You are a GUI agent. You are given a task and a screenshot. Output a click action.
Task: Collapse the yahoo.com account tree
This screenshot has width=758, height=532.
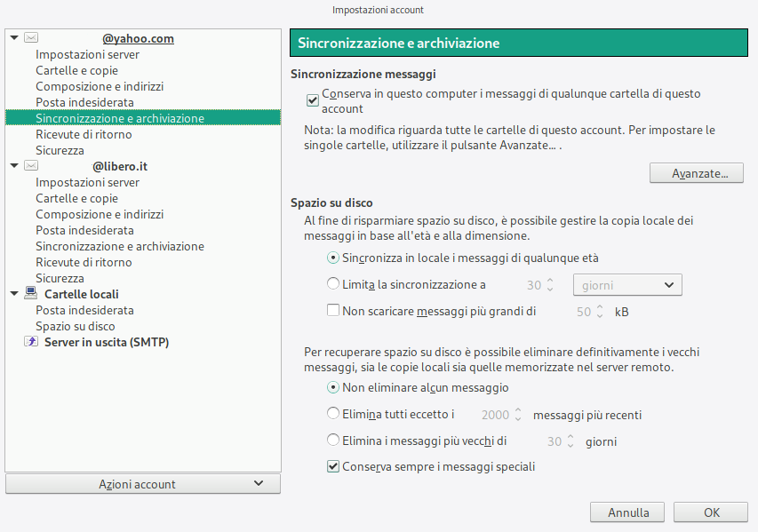tap(14, 37)
